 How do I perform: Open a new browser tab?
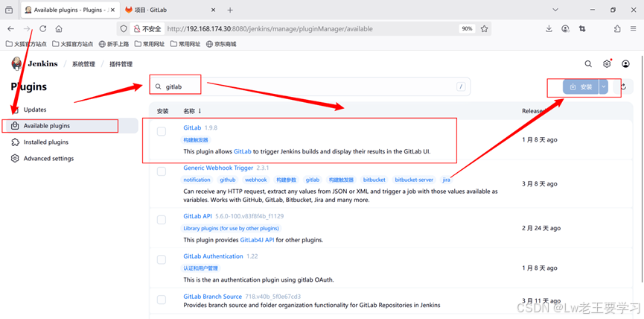click(230, 10)
